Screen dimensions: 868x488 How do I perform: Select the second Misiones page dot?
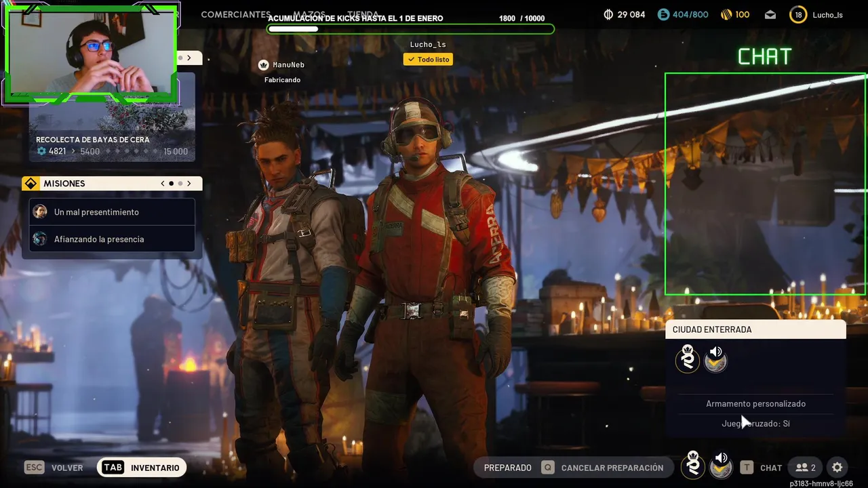pyautogui.click(x=180, y=184)
